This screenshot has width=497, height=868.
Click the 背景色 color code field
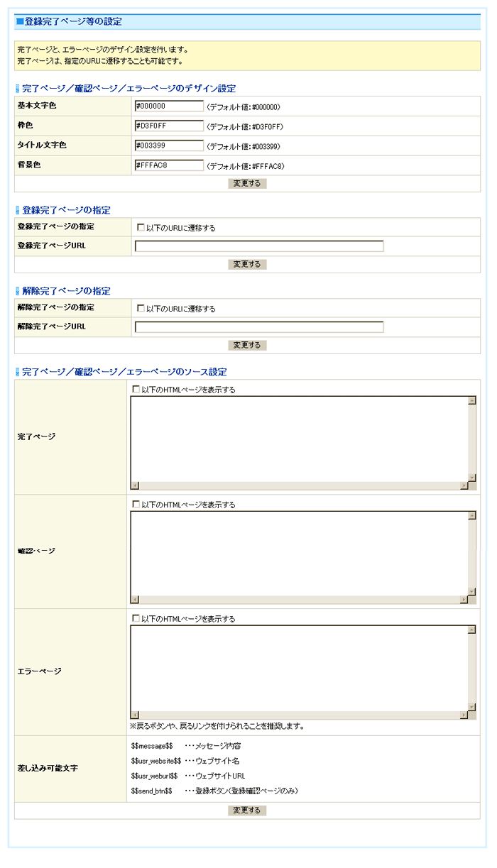[x=169, y=165]
